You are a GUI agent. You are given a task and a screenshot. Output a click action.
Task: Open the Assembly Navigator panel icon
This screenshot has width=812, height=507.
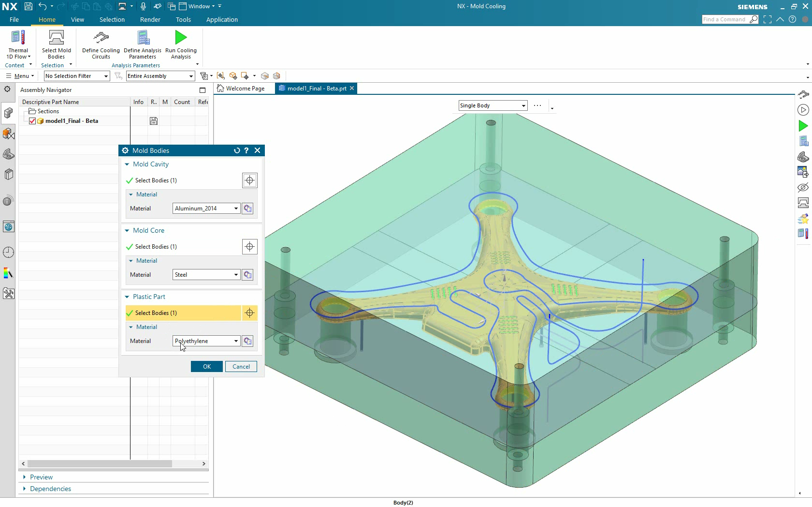pos(8,113)
